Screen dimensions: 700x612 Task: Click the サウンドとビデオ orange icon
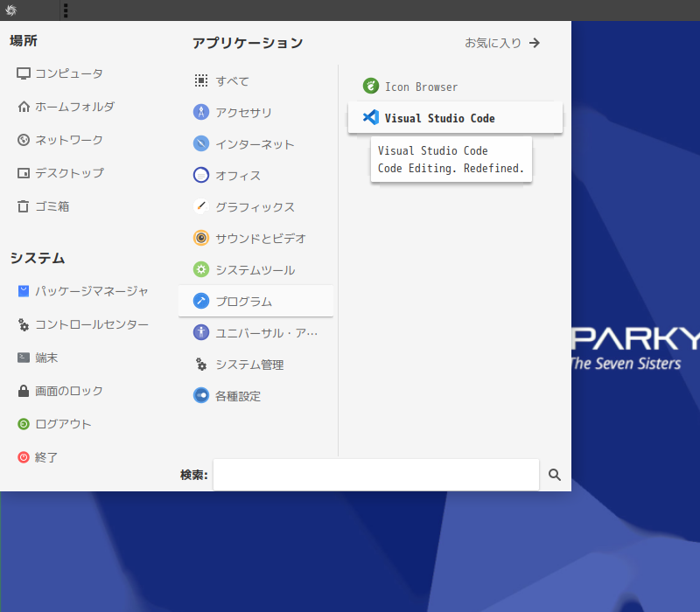pos(201,238)
